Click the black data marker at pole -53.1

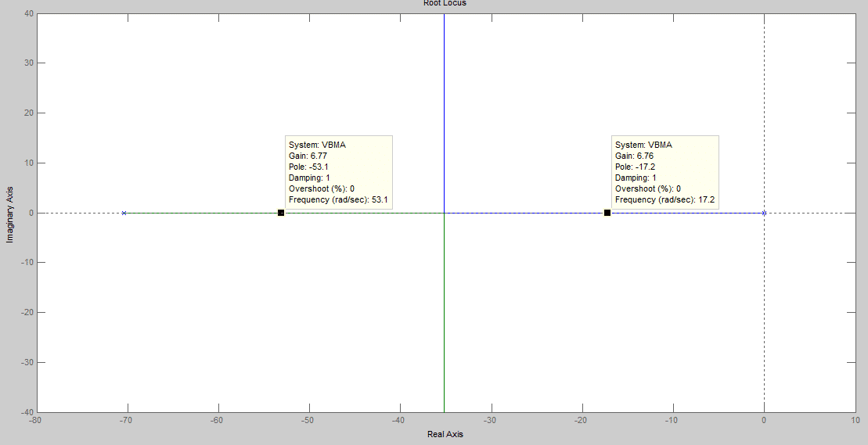click(x=281, y=213)
